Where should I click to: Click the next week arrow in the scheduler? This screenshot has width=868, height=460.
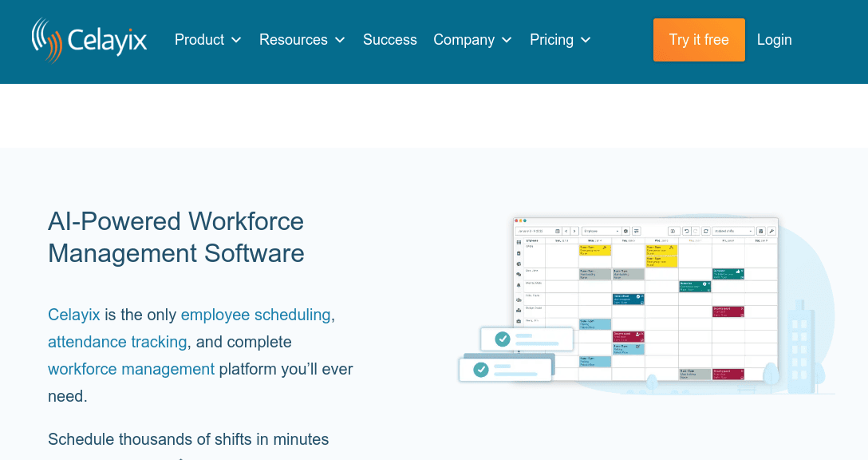coord(575,231)
